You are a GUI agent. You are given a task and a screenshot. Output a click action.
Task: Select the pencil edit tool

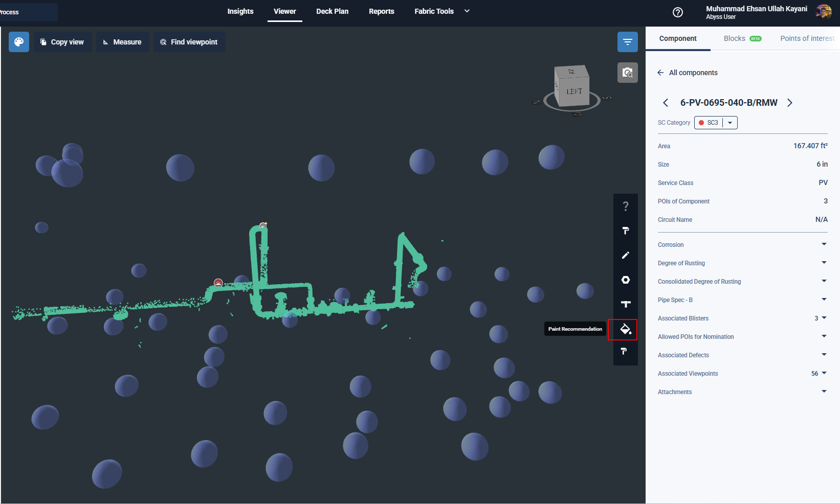coord(625,255)
